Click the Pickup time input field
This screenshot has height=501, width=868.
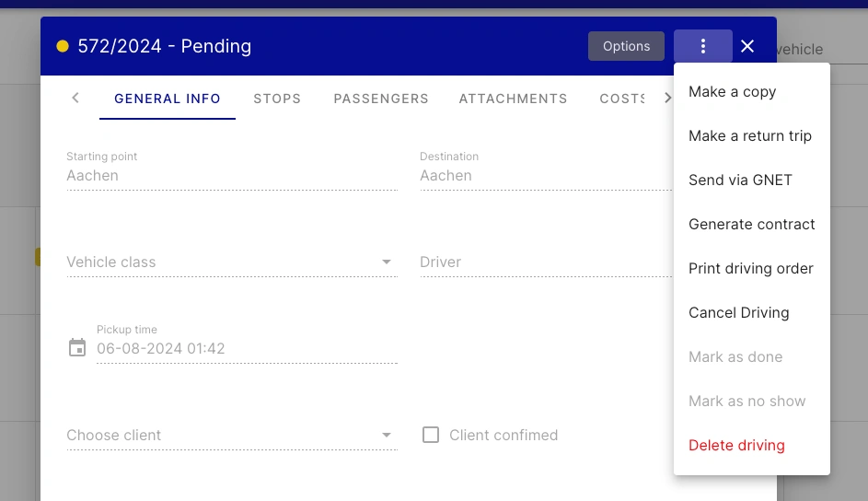coord(246,349)
